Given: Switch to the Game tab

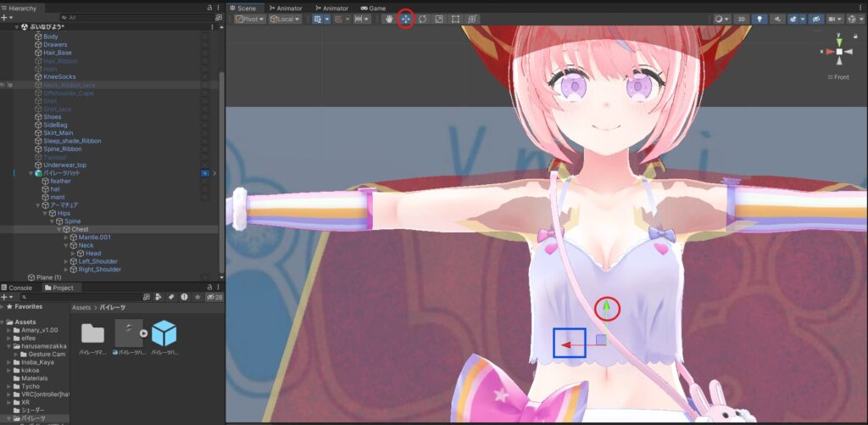Looking at the screenshot, I should [372, 8].
